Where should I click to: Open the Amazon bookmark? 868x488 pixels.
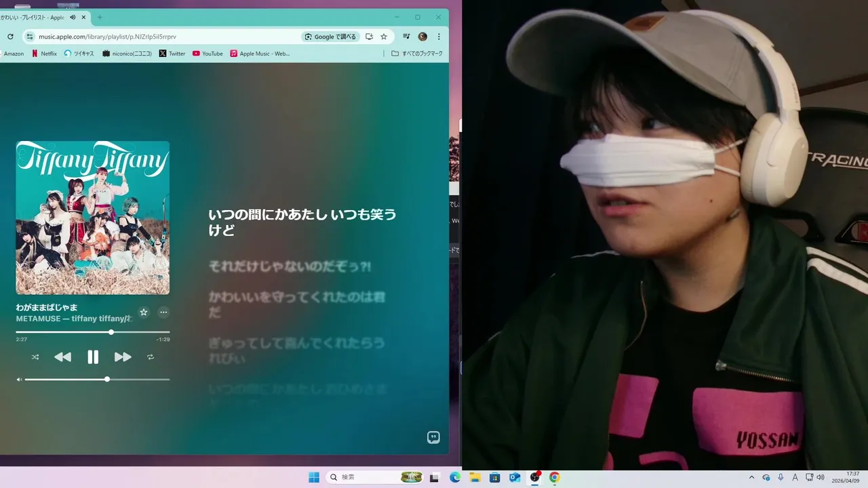tap(12, 54)
